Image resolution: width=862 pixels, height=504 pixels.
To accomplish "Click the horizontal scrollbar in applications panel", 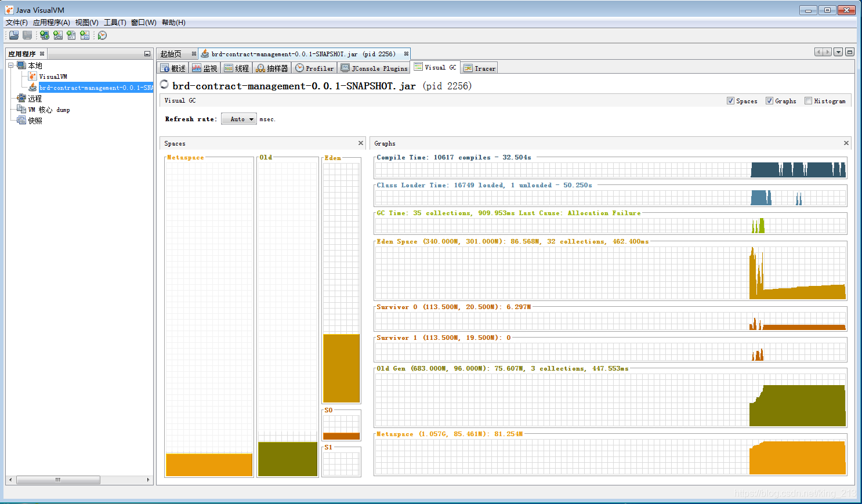I will click(58, 480).
